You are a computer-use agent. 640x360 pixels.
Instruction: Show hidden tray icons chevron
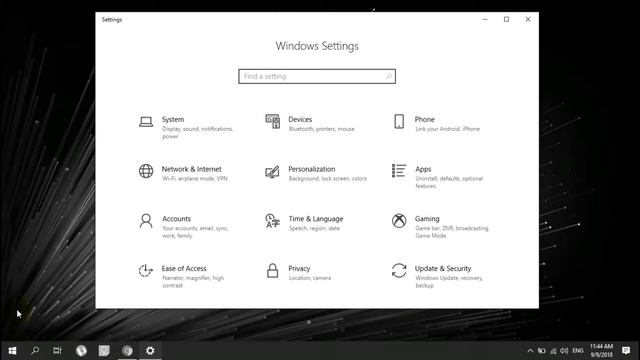point(530,351)
